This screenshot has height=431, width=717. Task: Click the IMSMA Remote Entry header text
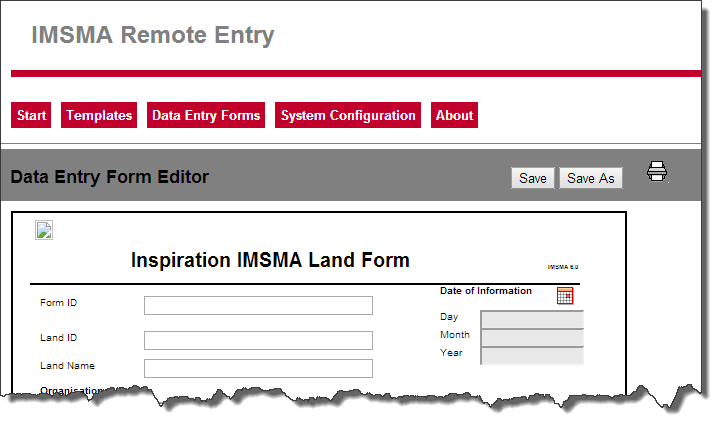coord(153,36)
